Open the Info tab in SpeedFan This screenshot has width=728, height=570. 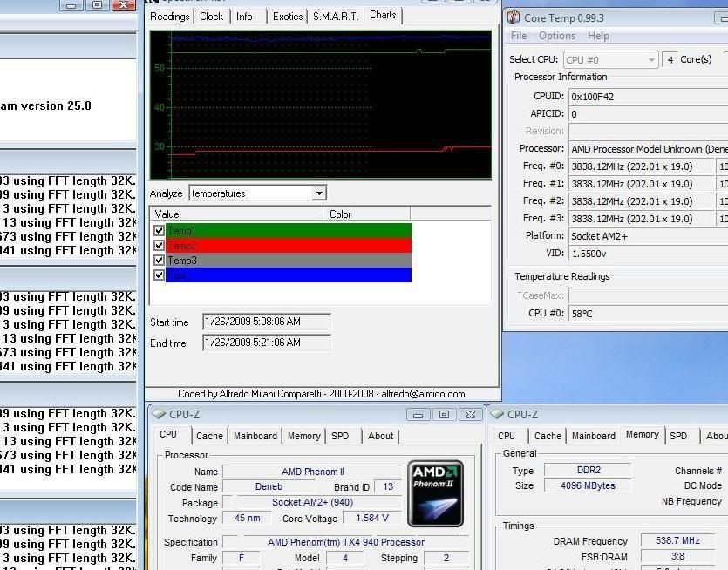coord(244,17)
